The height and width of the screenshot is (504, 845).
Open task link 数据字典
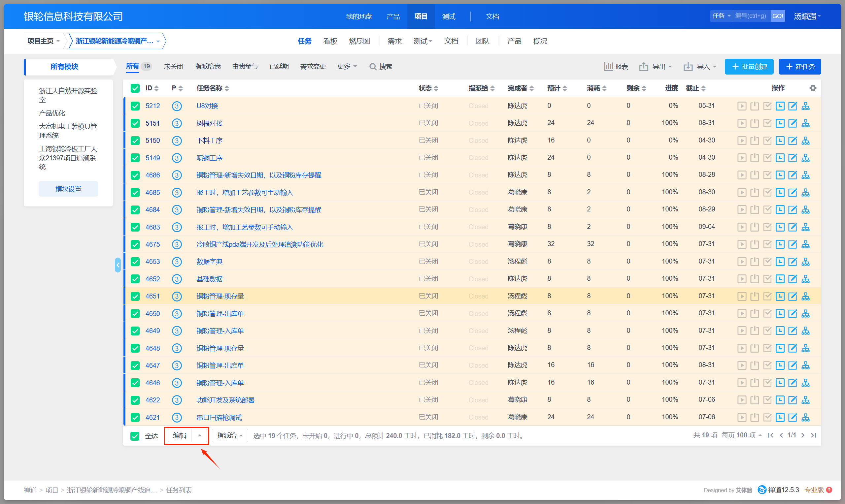click(209, 262)
